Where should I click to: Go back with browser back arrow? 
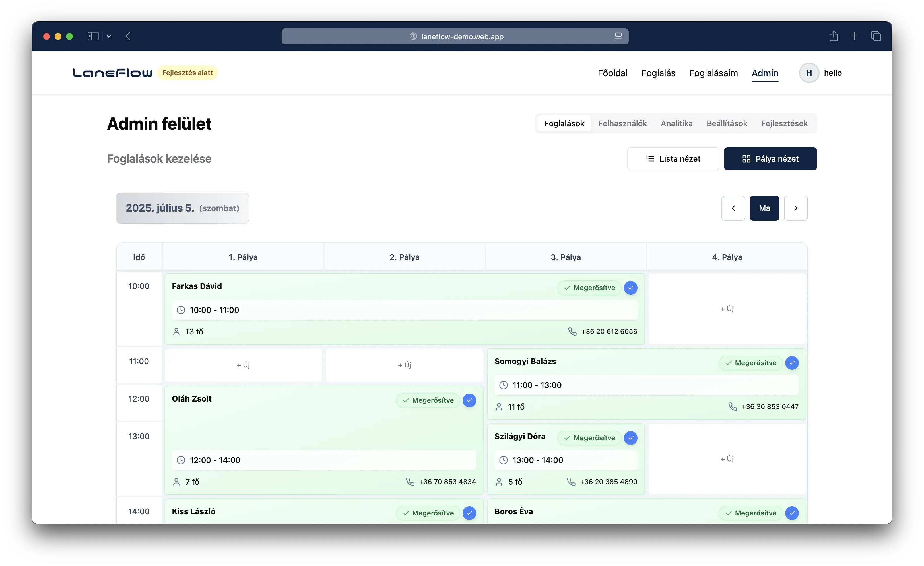[x=128, y=36]
